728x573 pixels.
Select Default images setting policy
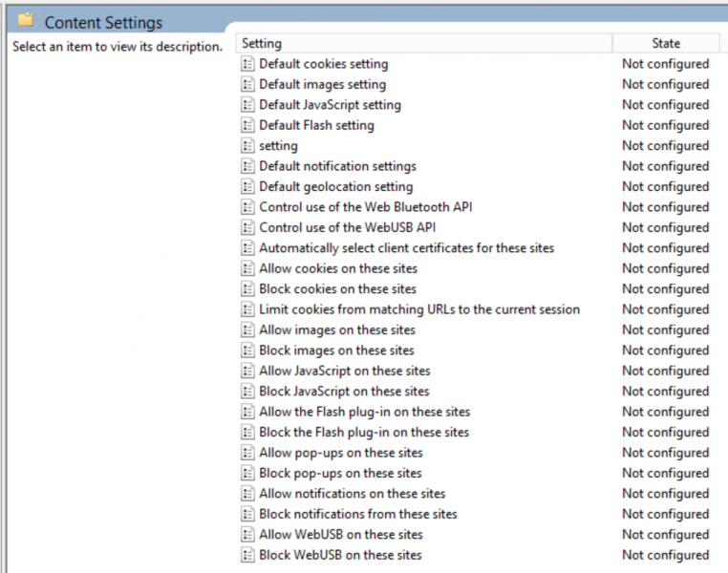(322, 84)
